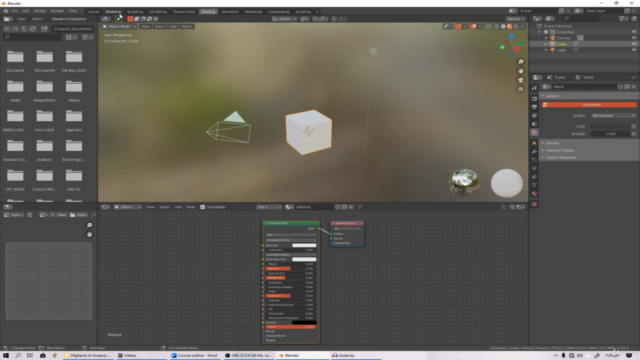Image resolution: width=640 pixels, height=360 pixels.
Task: Collapse the Collection tree item
Action: [540, 32]
